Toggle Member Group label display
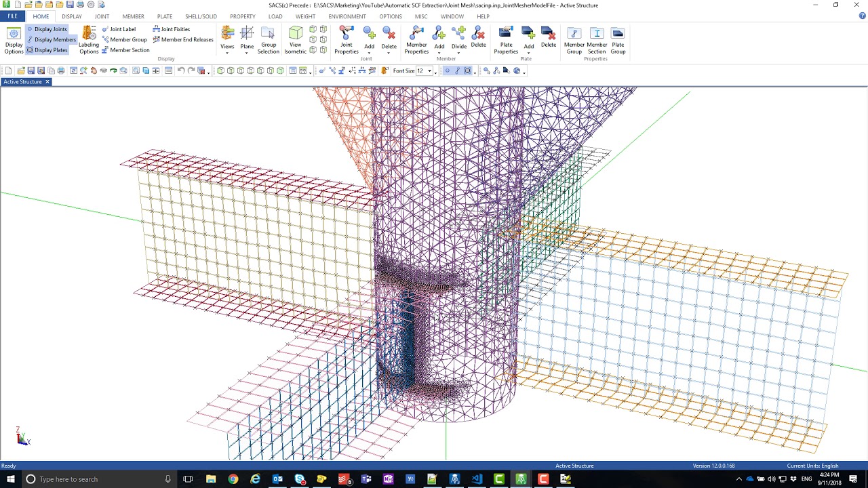 tap(125, 39)
